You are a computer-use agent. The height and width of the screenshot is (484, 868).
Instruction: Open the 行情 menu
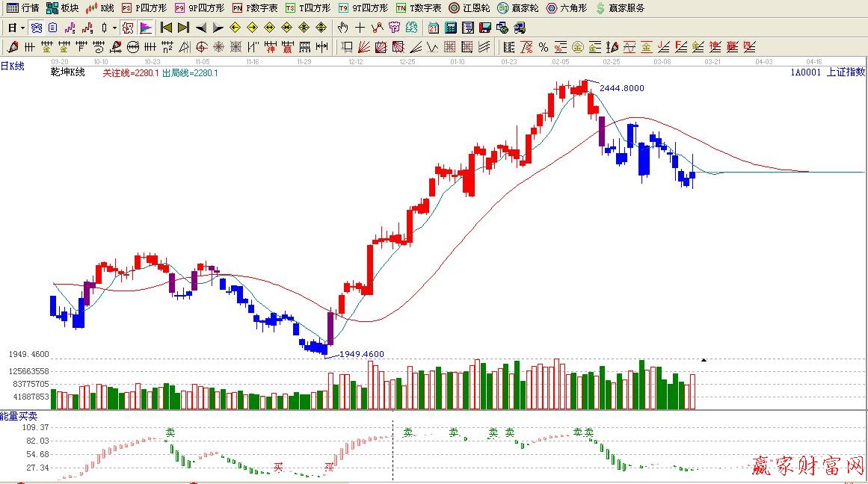[x=23, y=7]
